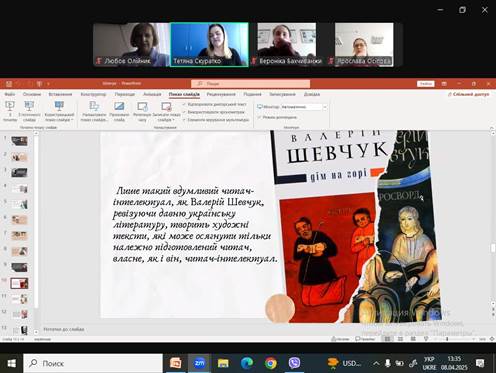Switch to the Animation ribbon tab

pyautogui.click(x=152, y=94)
